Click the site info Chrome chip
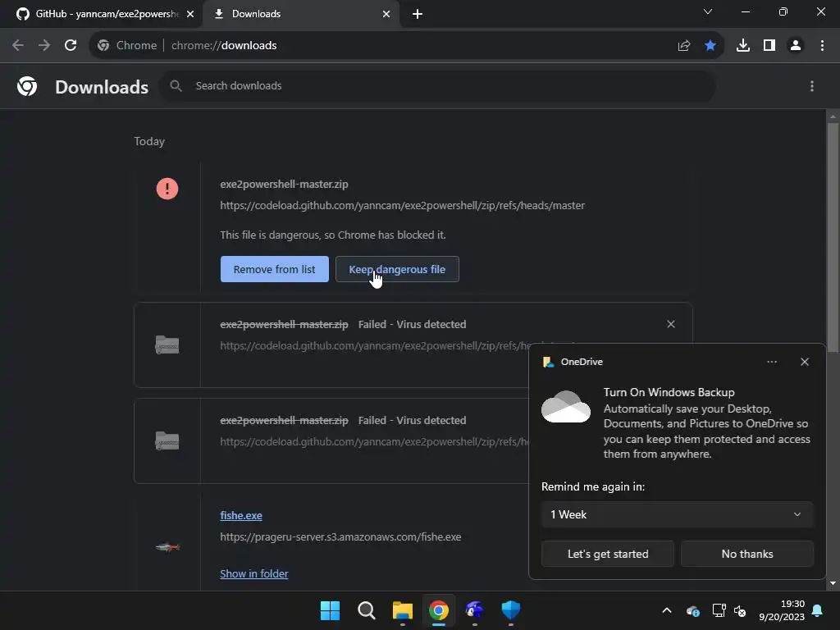This screenshot has height=630, width=840. (127, 46)
